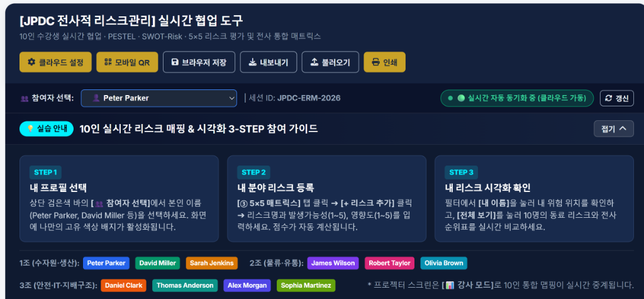Click the 내 프로필 선택 heading
Viewport: 644px width, 299px height.
click(58, 188)
